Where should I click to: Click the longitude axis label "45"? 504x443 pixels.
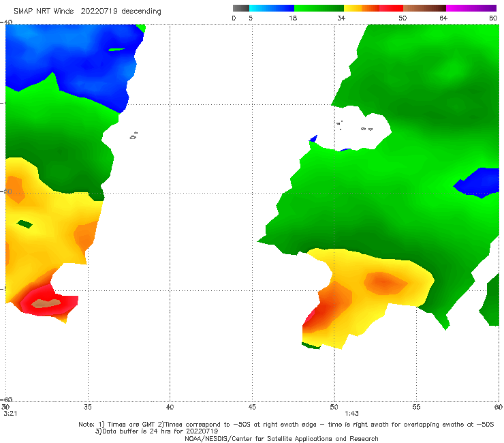click(x=252, y=407)
